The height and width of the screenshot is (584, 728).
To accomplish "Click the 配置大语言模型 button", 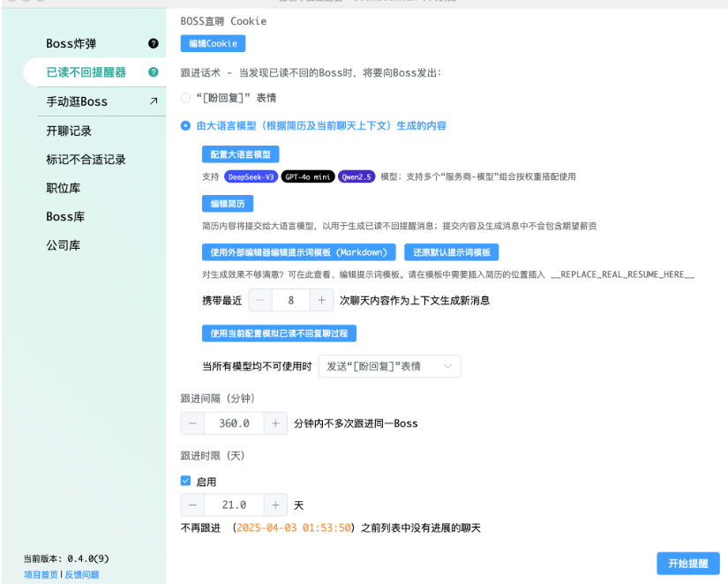I will tap(240, 154).
